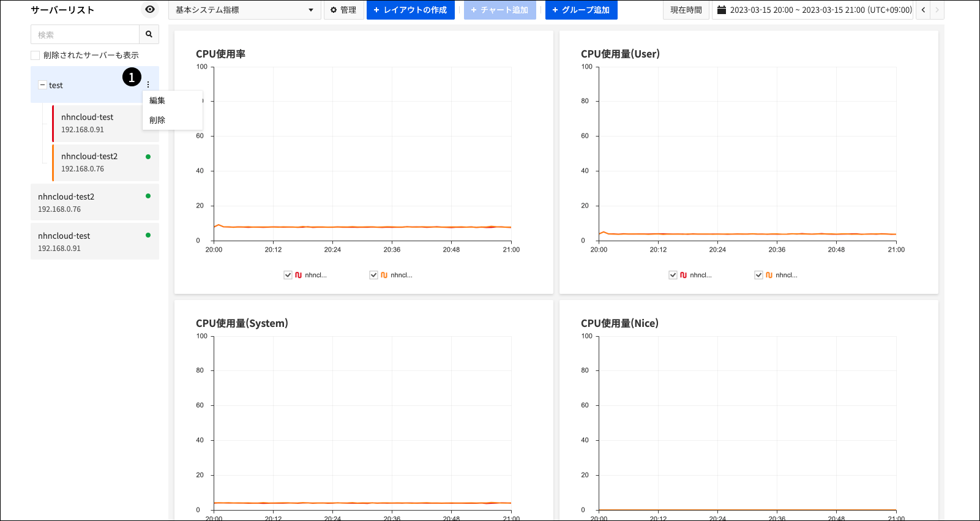Viewport: 980px width, 521px height.
Task: Collapse the test server group
Action: [x=42, y=85]
